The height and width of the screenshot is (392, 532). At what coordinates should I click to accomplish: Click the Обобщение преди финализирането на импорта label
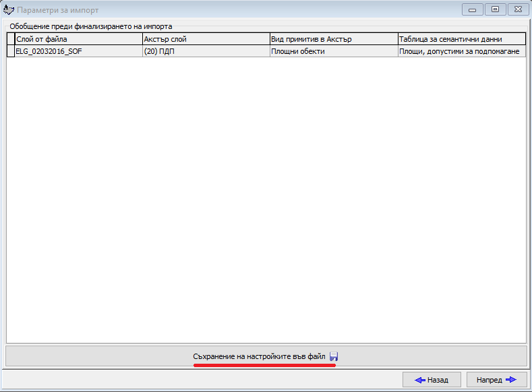pos(90,26)
